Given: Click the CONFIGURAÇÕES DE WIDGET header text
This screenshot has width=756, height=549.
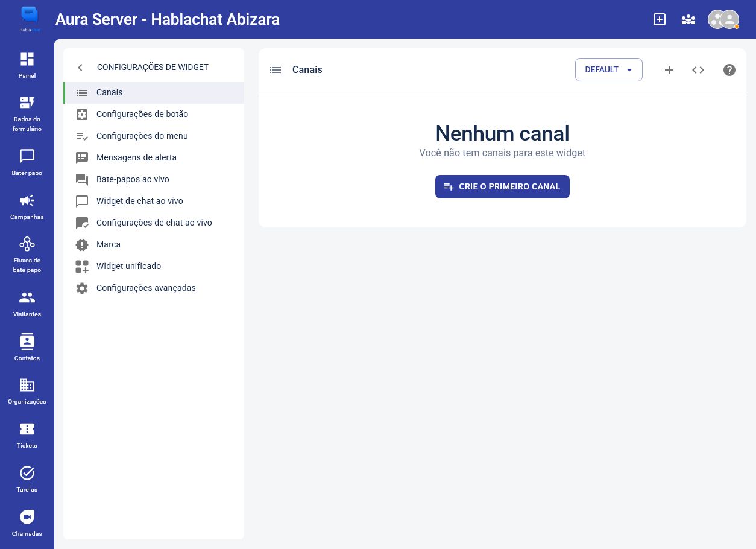Looking at the screenshot, I should 153,67.
